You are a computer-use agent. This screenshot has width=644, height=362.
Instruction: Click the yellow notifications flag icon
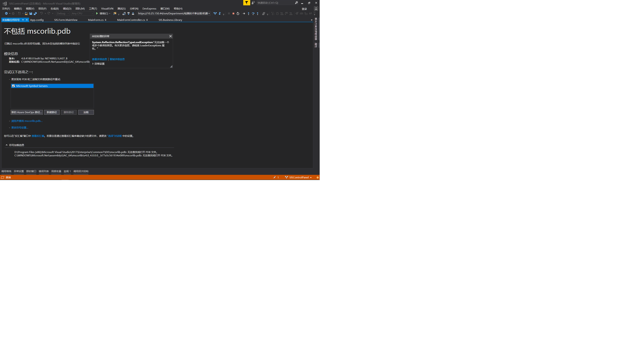pos(247,3)
